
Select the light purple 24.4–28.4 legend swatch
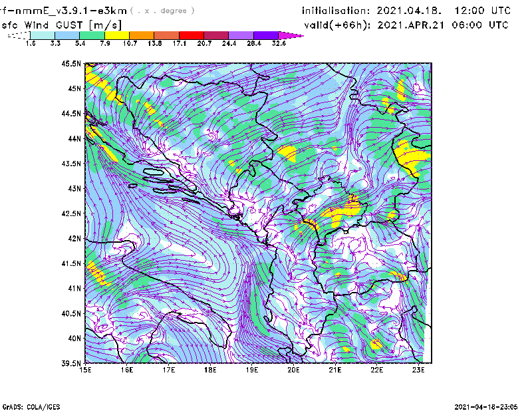(241, 35)
